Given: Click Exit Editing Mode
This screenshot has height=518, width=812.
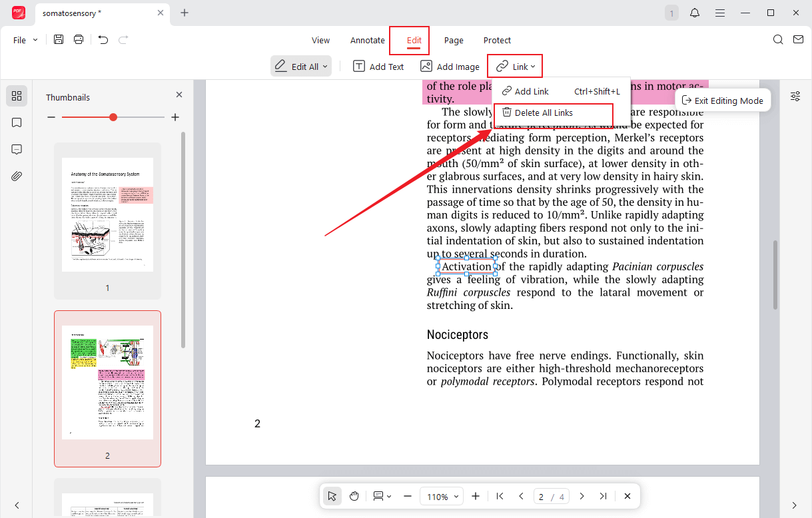Looking at the screenshot, I should pyautogui.click(x=723, y=101).
